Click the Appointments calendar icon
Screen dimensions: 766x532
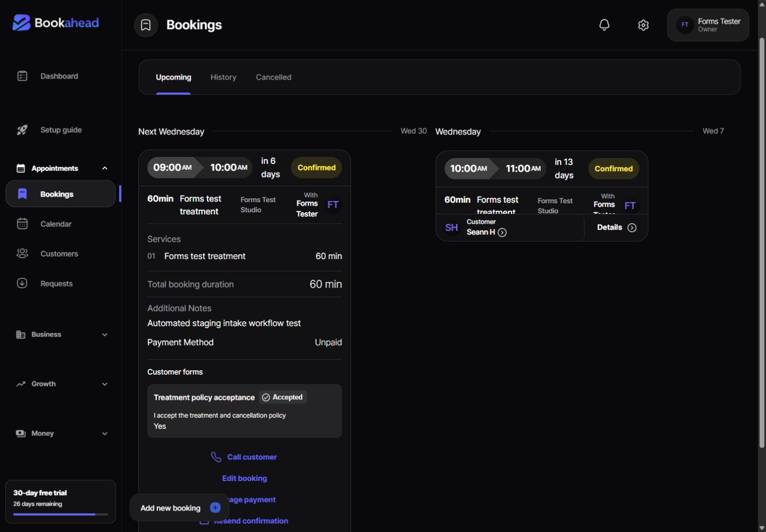coord(20,168)
